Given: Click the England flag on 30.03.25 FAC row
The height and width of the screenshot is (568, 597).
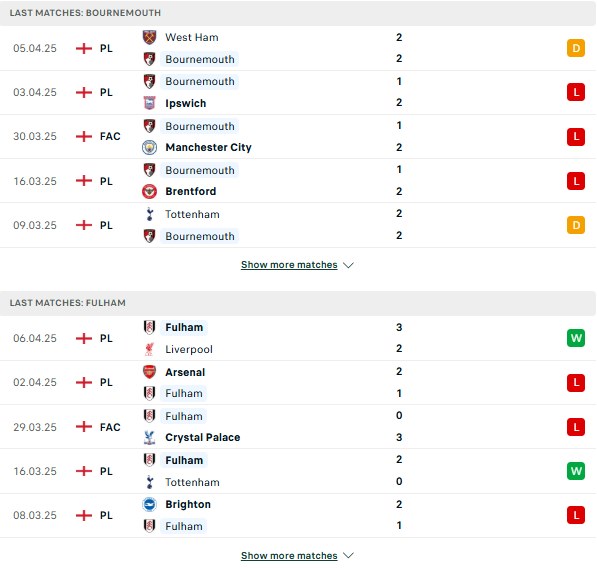Looking at the screenshot, I should 84,136.
